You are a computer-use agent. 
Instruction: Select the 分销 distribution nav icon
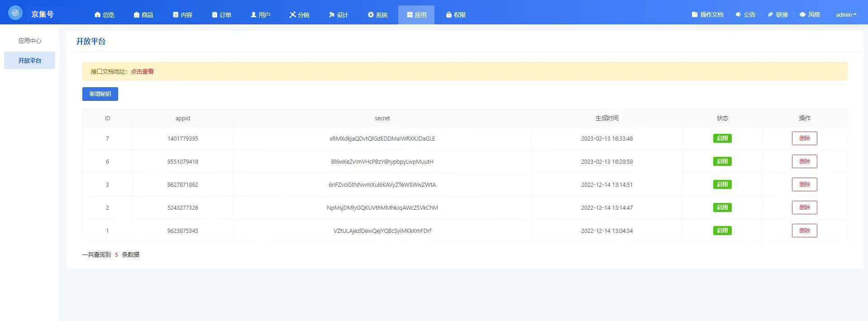point(292,15)
